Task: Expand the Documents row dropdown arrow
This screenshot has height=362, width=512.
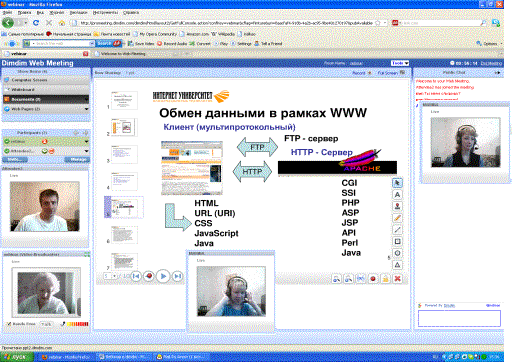Action: [86, 99]
